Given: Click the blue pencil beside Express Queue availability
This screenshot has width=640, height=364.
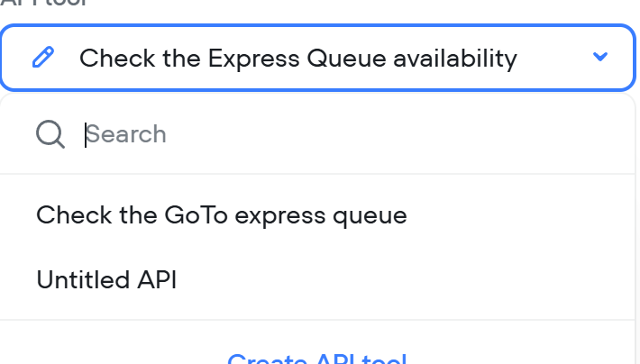Looking at the screenshot, I should [x=43, y=57].
